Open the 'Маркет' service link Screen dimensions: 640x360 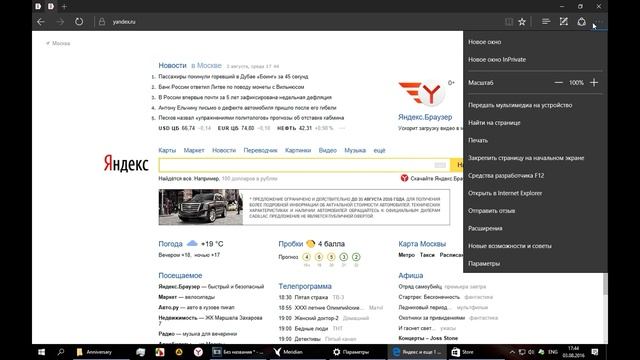point(194,150)
